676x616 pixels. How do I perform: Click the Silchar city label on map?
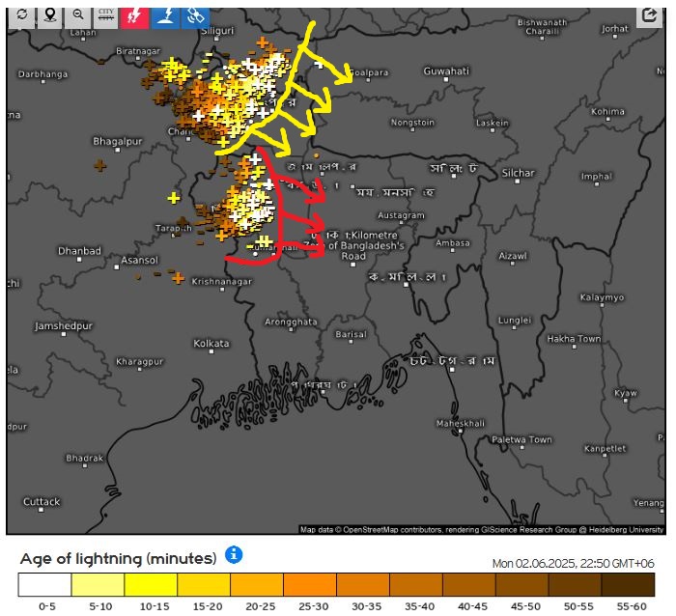(518, 173)
